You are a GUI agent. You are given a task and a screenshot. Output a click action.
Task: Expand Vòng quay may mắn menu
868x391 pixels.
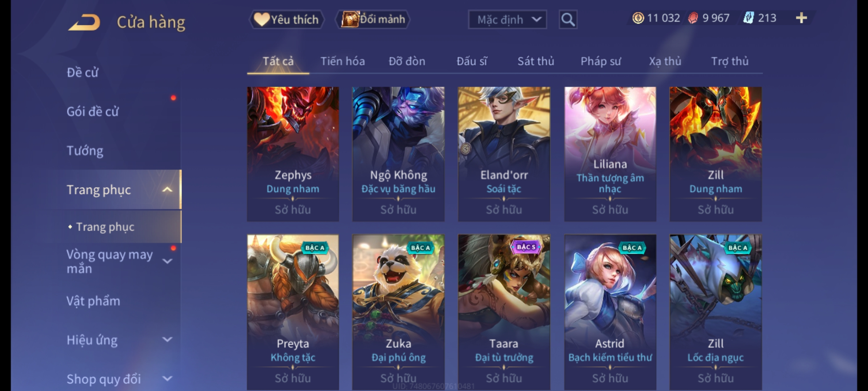tap(167, 261)
